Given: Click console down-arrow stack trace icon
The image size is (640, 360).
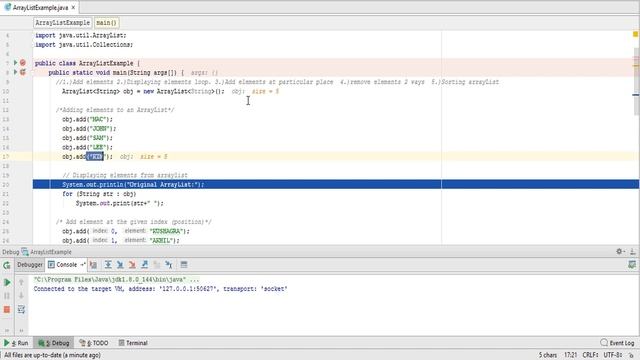Looking at the screenshot, I should pyautogui.click(x=21, y=296).
